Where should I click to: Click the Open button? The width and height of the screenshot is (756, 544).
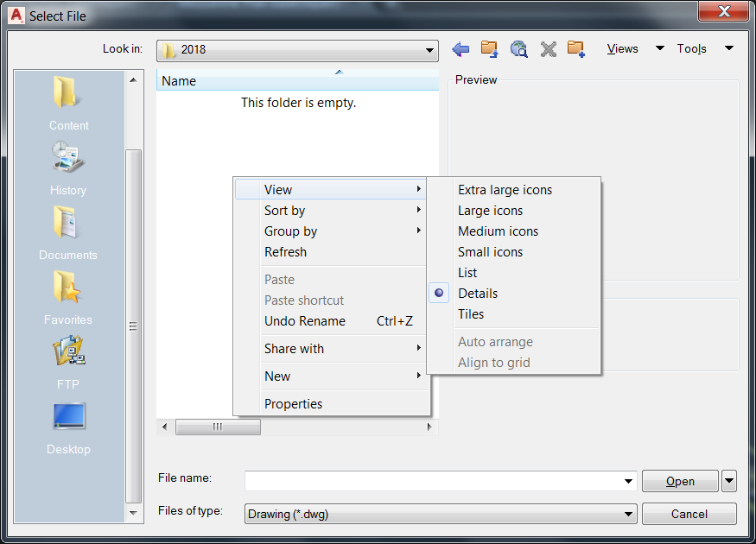coord(680,481)
